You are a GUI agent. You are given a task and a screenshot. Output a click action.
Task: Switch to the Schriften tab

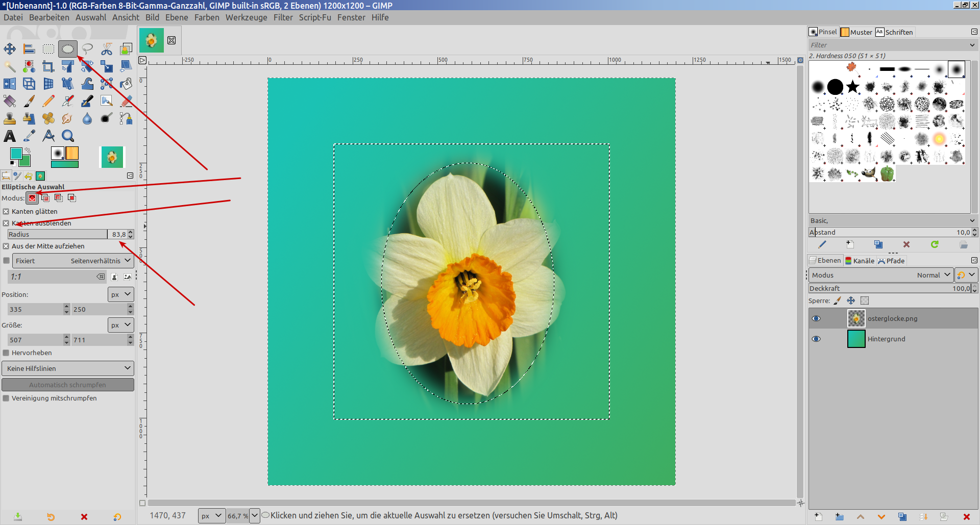tap(894, 32)
